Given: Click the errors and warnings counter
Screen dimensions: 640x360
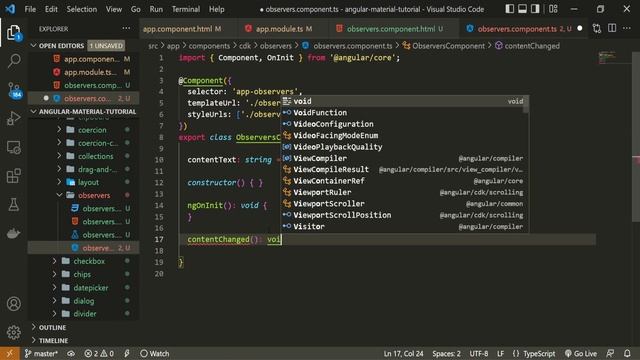Looking at the screenshot, I should coord(99,353).
